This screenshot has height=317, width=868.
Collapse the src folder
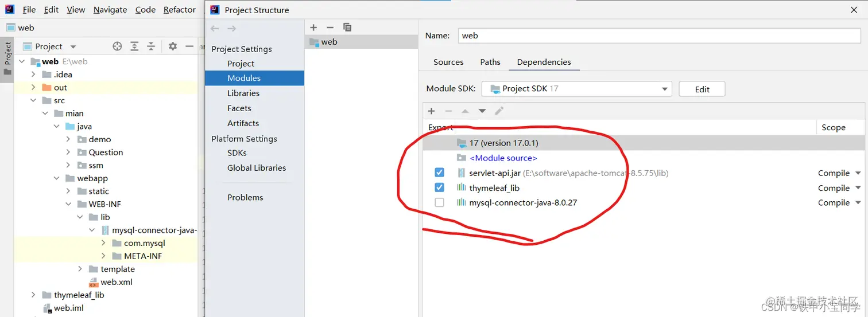click(33, 100)
